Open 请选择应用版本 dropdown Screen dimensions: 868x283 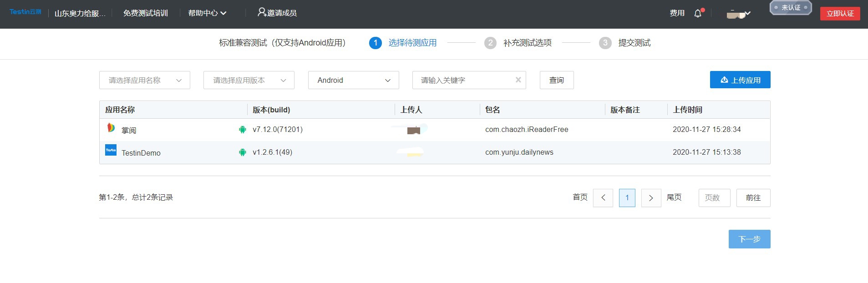[x=249, y=80]
